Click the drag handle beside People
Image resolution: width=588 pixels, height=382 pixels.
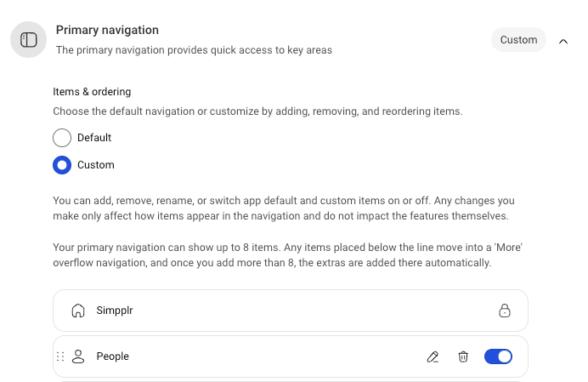coord(60,356)
